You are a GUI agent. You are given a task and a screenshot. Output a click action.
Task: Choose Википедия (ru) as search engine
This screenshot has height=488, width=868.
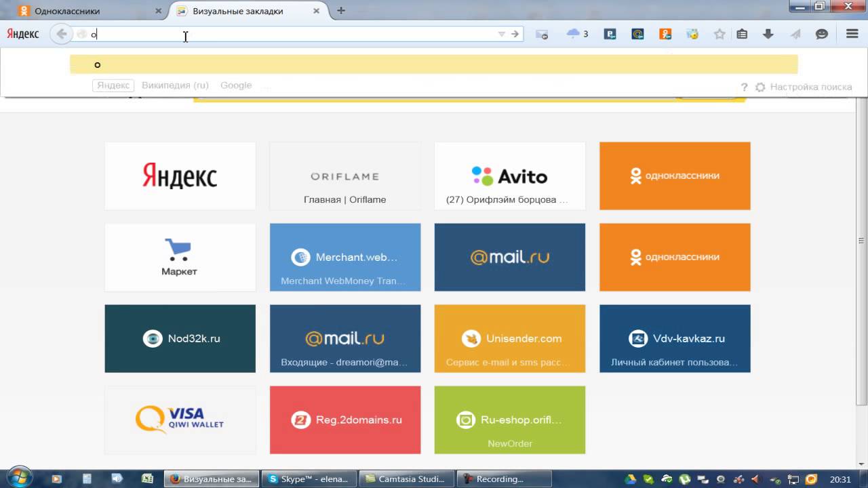(x=175, y=85)
